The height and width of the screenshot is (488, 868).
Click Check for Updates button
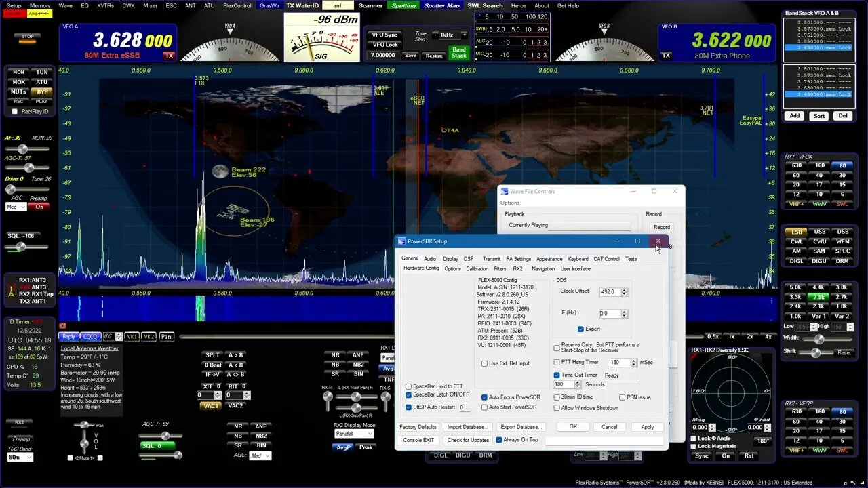click(x=468, y=440)
